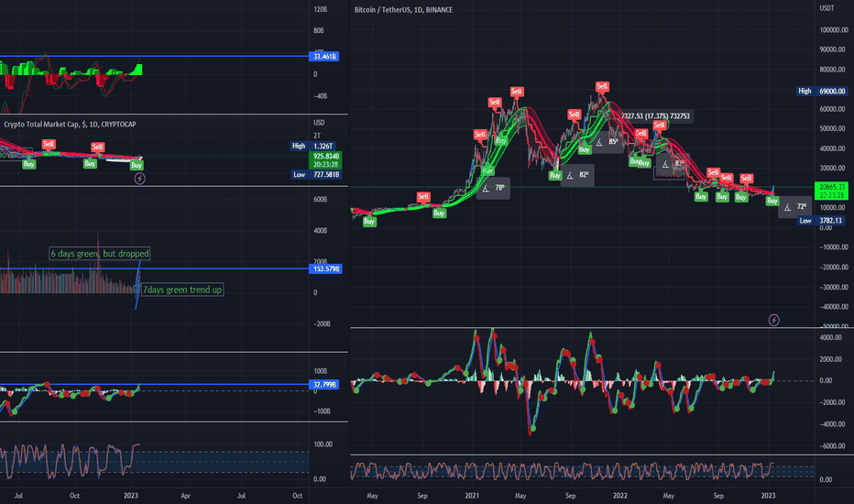This screenshot has width=854, height=504.
Task: Click the Buy label beside the 82° marker
Action: click(x=555, y=175)
